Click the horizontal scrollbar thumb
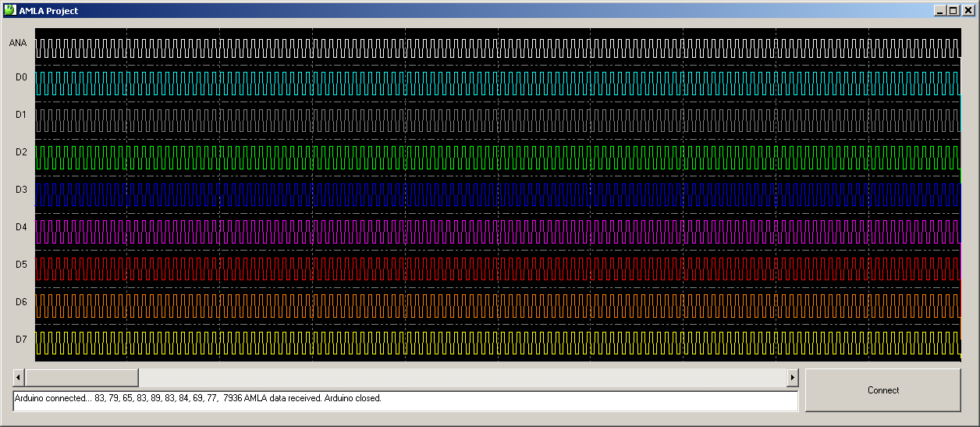This screenshot has height=427, width=980. click(x=81, y=378)
